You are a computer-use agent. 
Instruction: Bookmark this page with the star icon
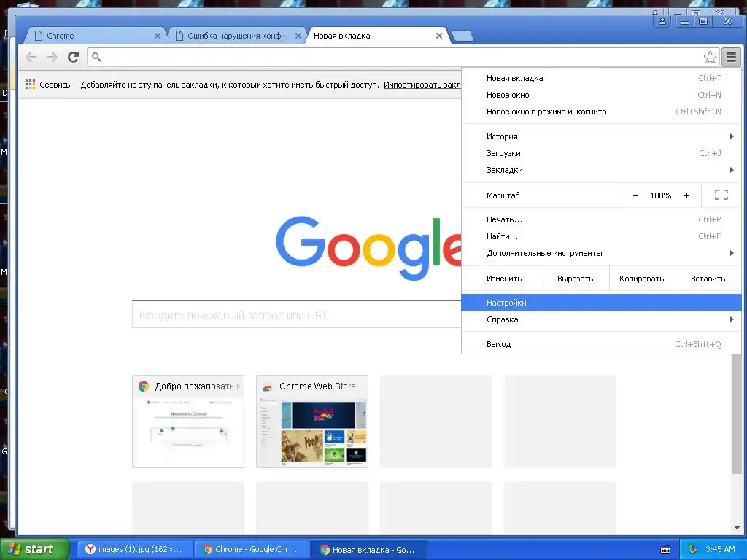tap(710, 58)
